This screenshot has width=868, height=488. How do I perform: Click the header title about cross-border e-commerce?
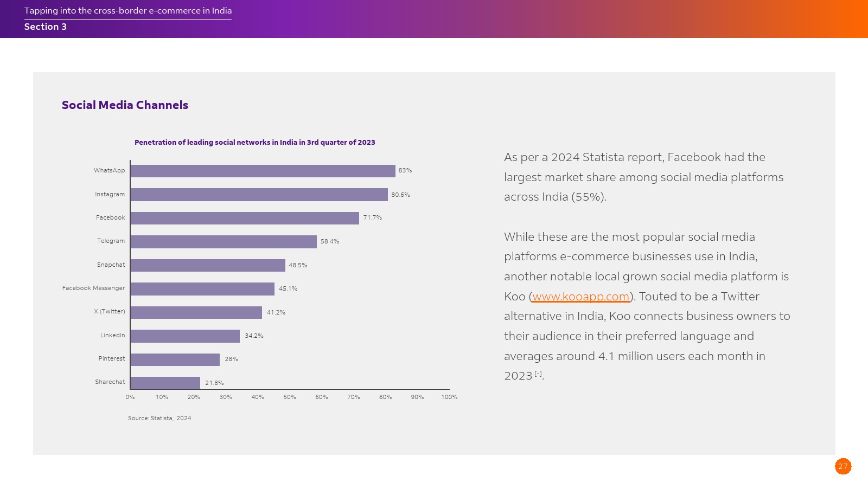tap(127, 11)
